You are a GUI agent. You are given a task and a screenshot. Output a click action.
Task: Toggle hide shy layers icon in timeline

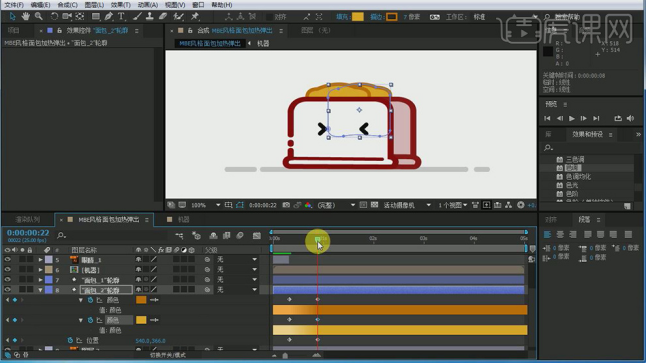pyautogui.click(x=213, y=236)
